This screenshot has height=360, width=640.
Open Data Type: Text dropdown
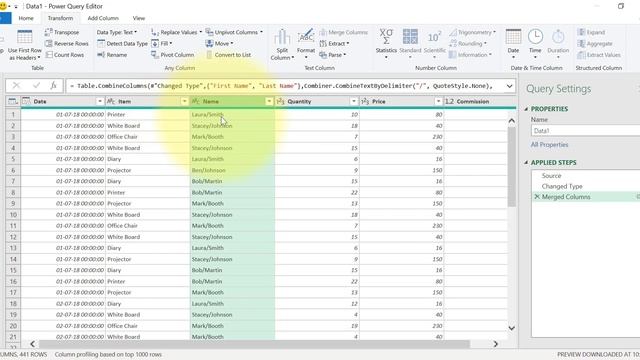coord(117,32)
